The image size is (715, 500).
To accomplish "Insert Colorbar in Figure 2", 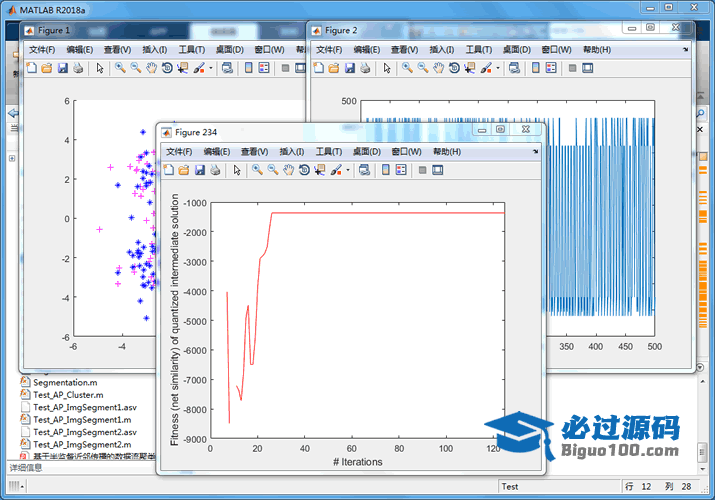I will coord(536,68).
